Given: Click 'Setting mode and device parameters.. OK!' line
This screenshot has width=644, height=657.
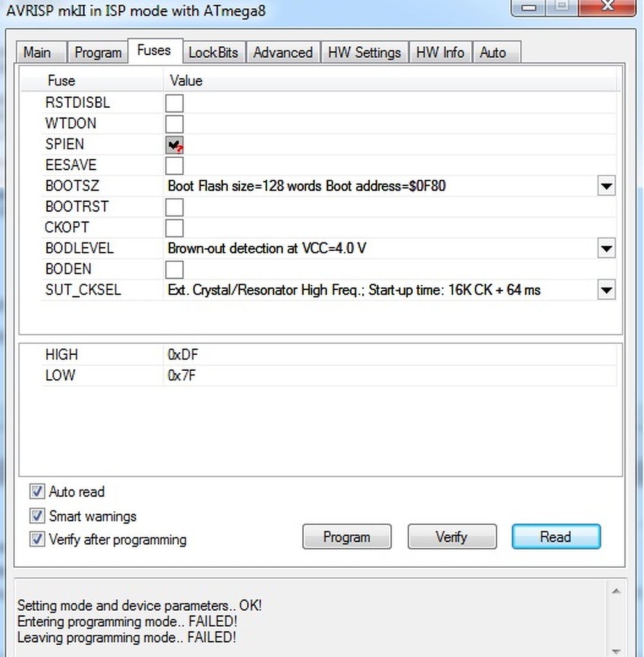Looking at the screenshot, I should pyautogui.click(x=139, y=606).
